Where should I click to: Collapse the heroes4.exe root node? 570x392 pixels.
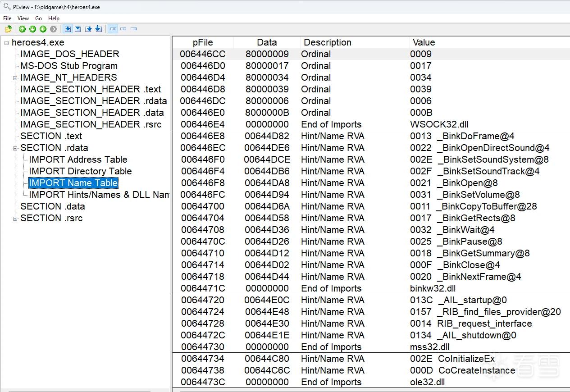7,43
